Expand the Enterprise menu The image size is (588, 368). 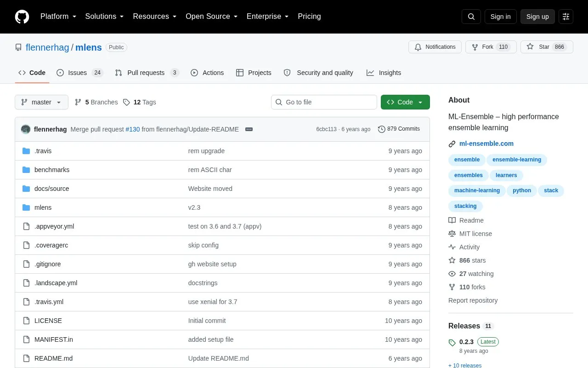click(268, 17)
